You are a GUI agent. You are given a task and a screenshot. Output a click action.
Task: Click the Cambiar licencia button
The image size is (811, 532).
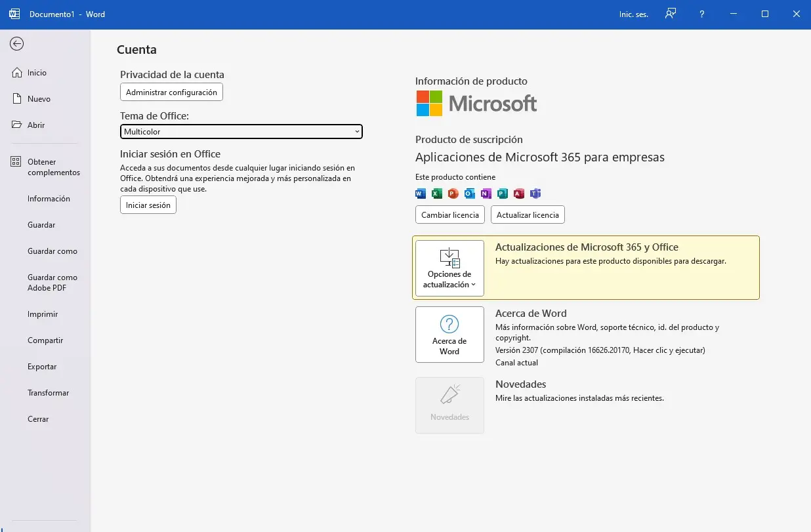pyautogui.click(x=449, y=215)
